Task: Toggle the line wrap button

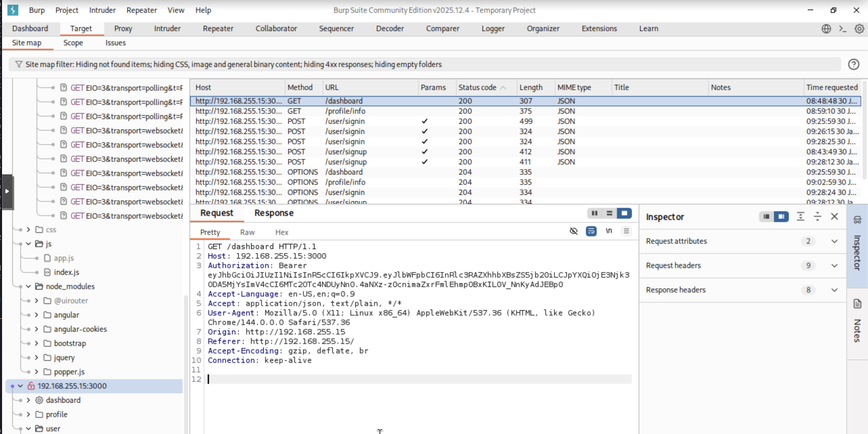Action: click(x=591, y=231)
